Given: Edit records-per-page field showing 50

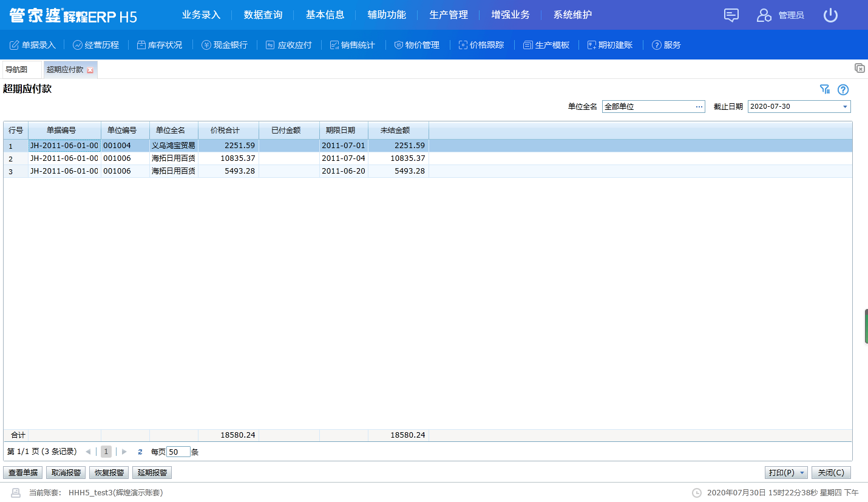Looking at the screenshot, I should point(178,452).
